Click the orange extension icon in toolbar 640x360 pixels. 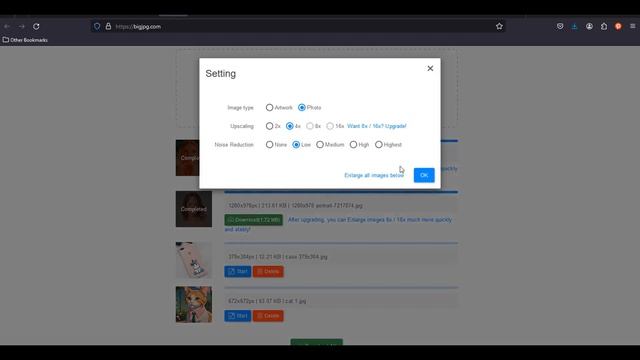tap(618, 26)
